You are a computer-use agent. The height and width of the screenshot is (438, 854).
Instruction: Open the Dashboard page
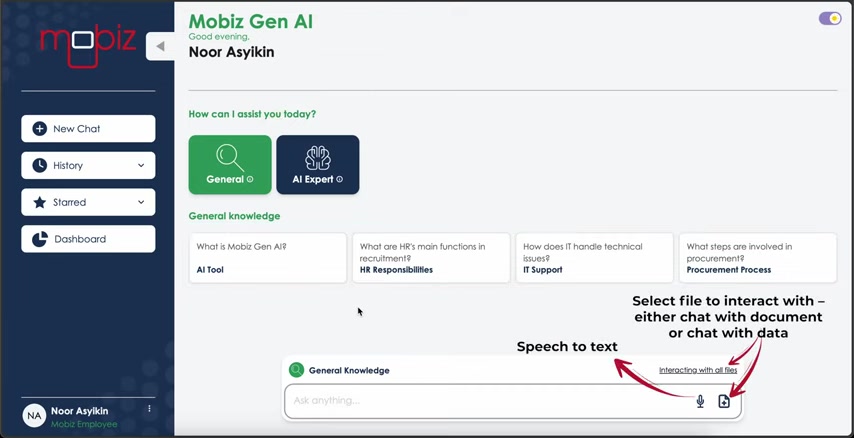coord(88,239)
